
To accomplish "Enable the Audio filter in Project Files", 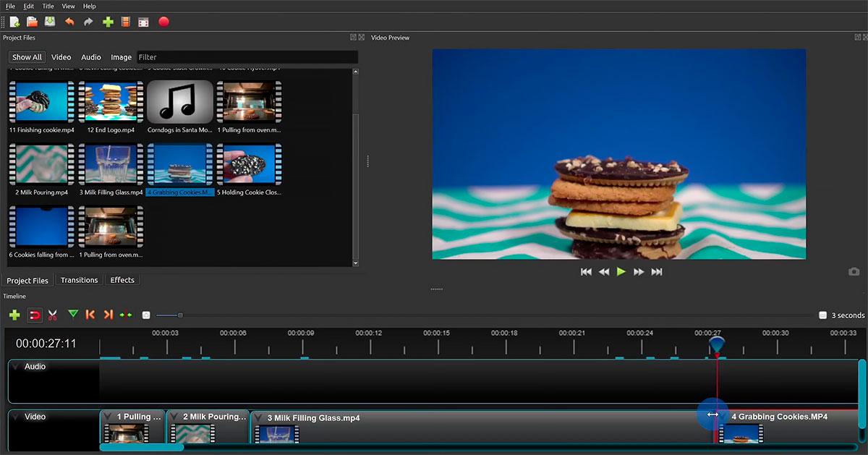I will [91, 57].
